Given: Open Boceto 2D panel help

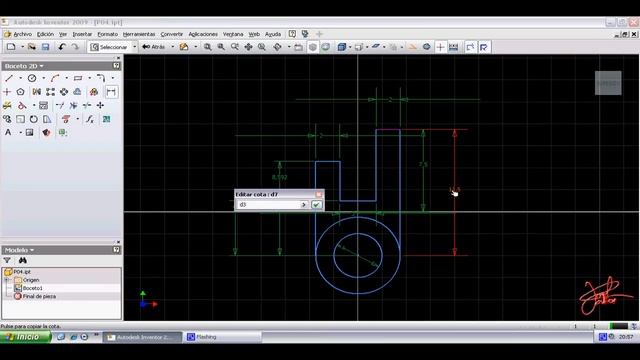Looking at the screenshot, I should pos(116,66).
